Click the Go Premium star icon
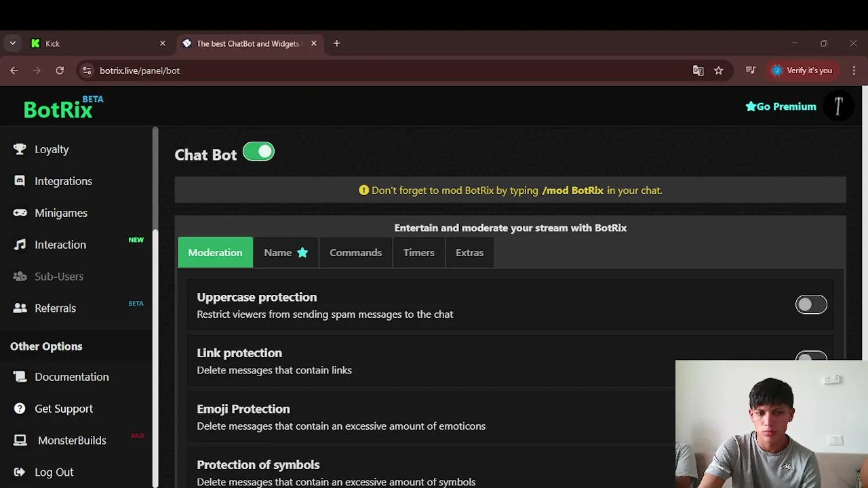 click(x=751, y=106)
